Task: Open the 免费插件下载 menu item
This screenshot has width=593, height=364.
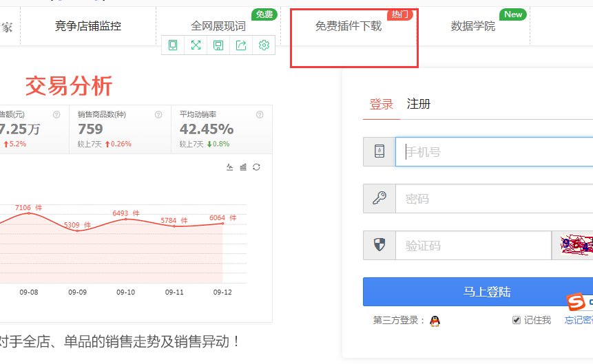Action: 348,26
